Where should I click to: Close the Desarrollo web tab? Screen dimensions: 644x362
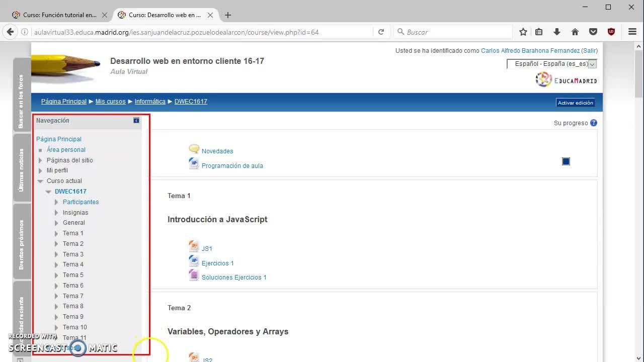point(210,15)
